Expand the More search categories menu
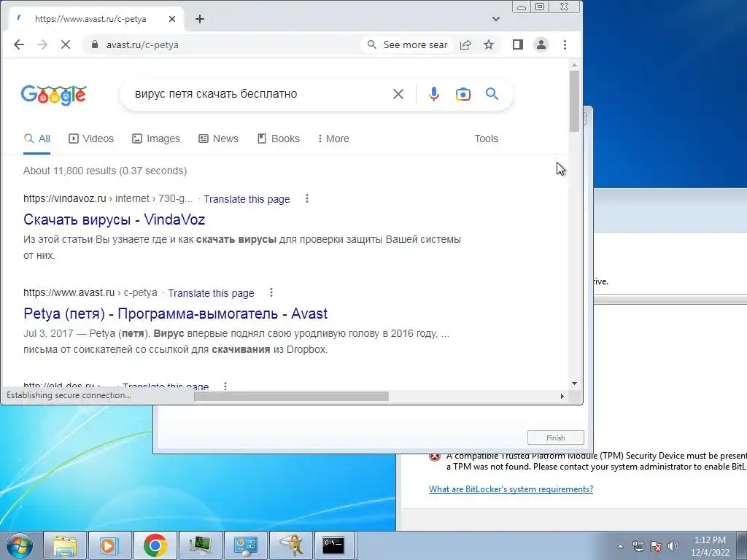 coord(333,139)
